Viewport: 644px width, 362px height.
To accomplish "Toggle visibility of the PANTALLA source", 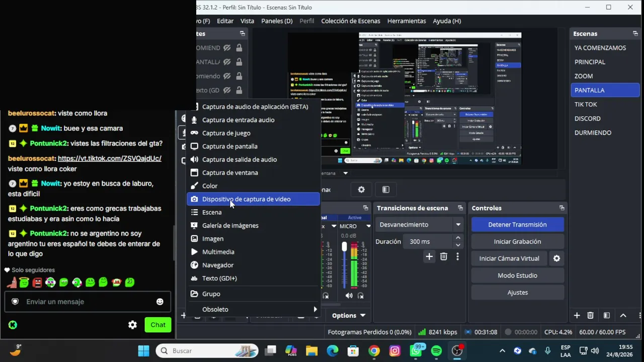I will tap(227, 62).
